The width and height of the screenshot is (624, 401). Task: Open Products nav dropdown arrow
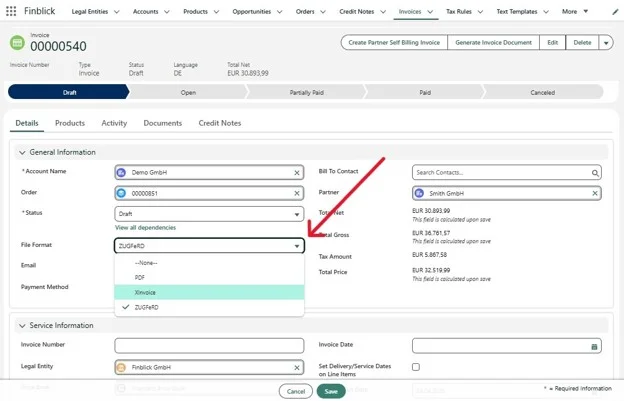[216, 12]
